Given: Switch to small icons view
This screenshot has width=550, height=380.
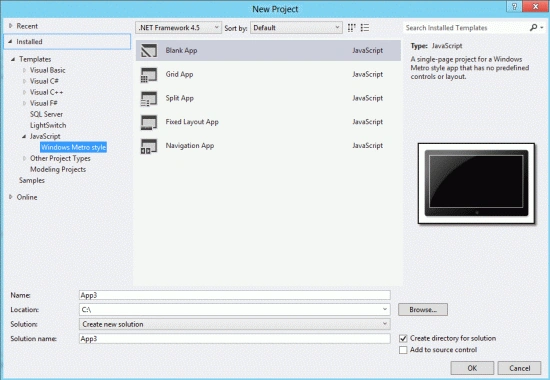Looking at the screenshot, I should click(351, 28).
